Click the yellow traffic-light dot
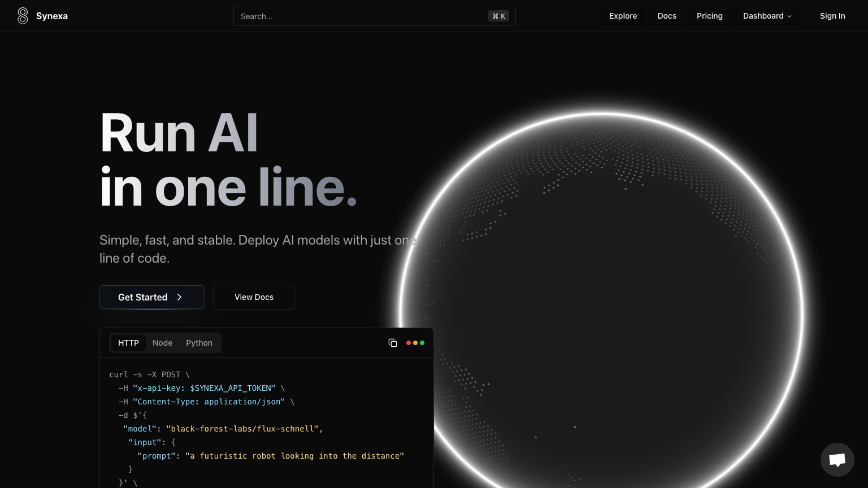Image resolution: width=868 pixels, height=488 pixels. point(415,343)
